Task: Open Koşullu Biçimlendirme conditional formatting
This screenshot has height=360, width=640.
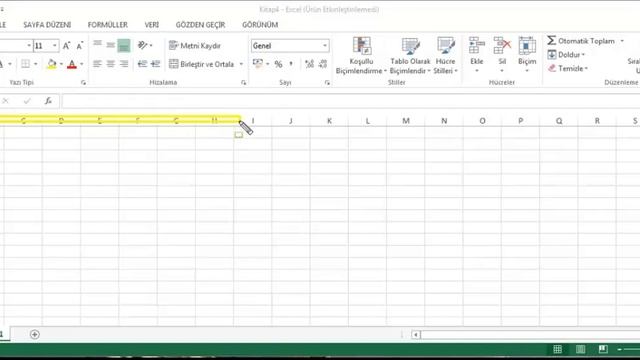Action: [x=361, y=56]
